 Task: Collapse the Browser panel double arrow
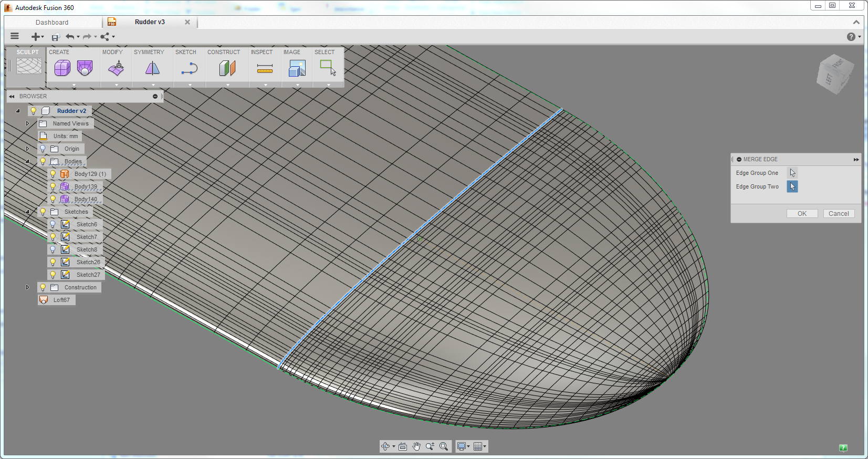pyautogui.click(x=12, y=97)
